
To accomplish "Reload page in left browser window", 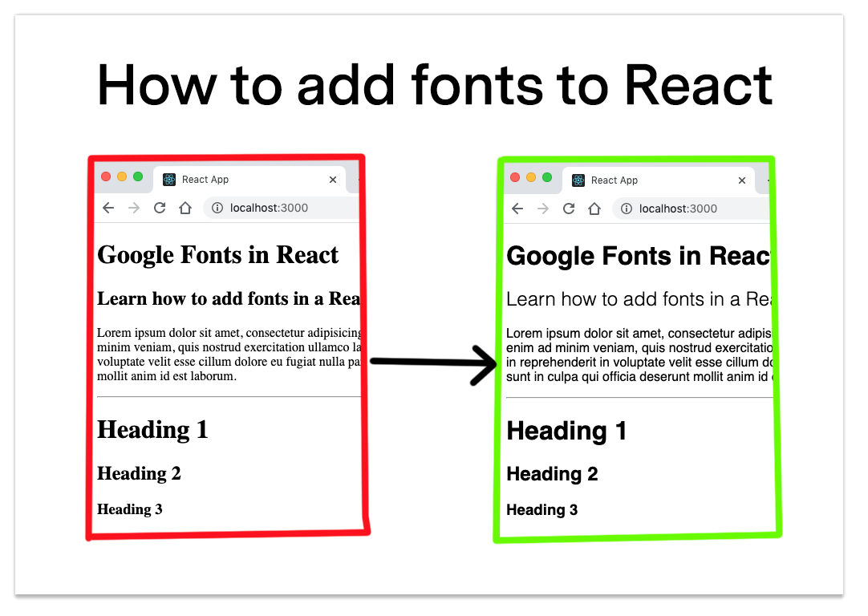I will click(160, 208).
